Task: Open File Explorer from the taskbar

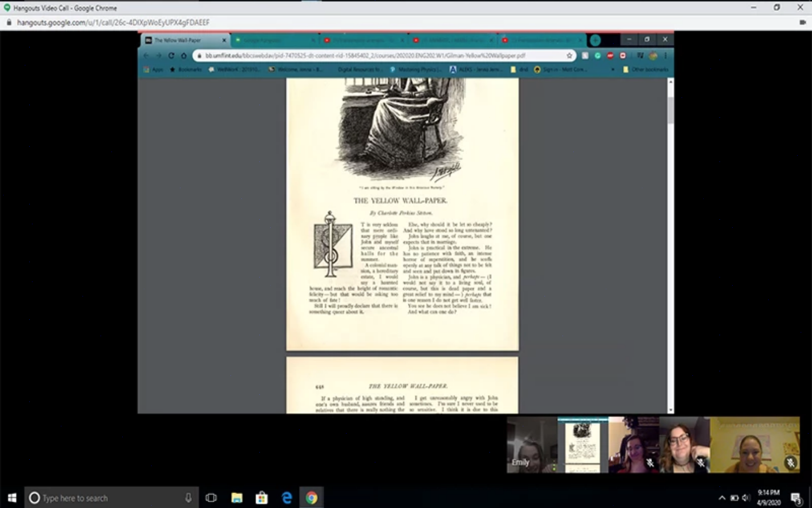Action: (237, 498)
